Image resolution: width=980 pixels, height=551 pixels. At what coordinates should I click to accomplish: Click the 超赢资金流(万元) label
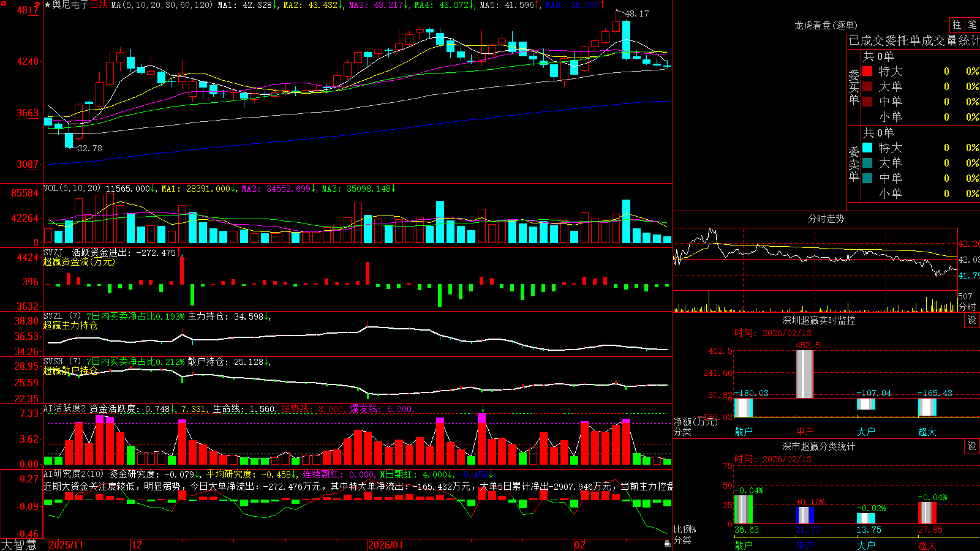[79, 261]
